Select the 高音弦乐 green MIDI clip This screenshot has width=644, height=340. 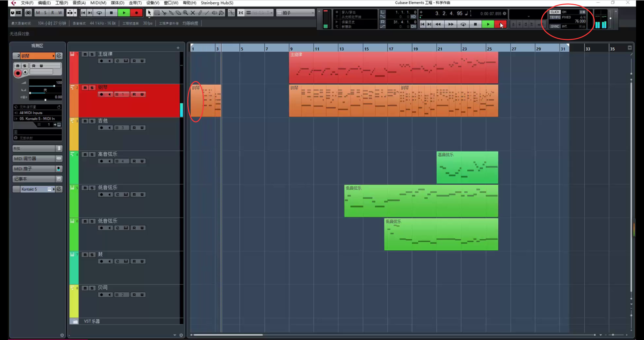click(467, 167)
